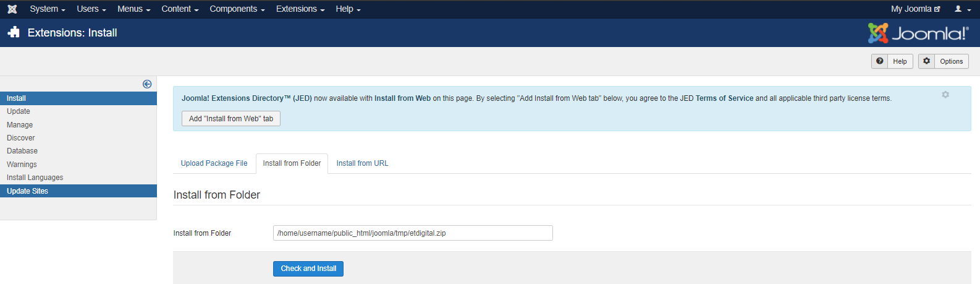Expand the Help menu in the top bar

point(348,9)
